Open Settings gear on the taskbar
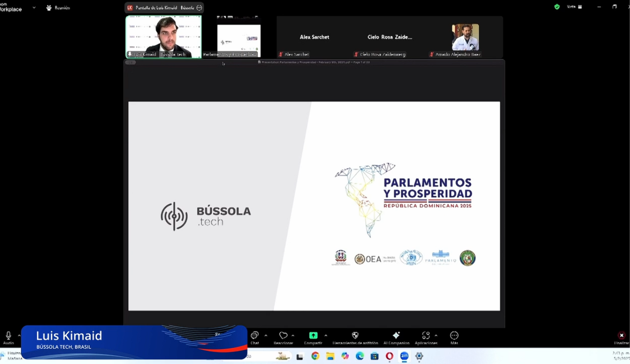Screen dimensions: 630x364 [x=419, y=356]
